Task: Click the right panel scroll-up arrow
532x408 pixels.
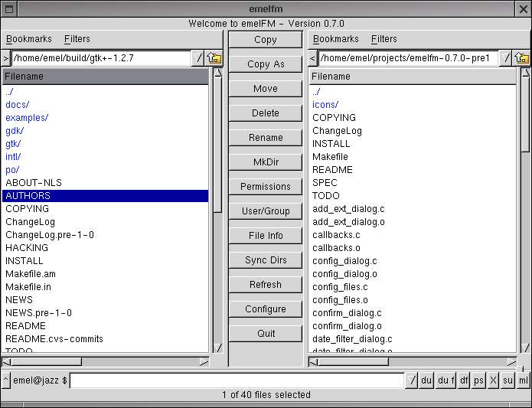Action: 525,73
